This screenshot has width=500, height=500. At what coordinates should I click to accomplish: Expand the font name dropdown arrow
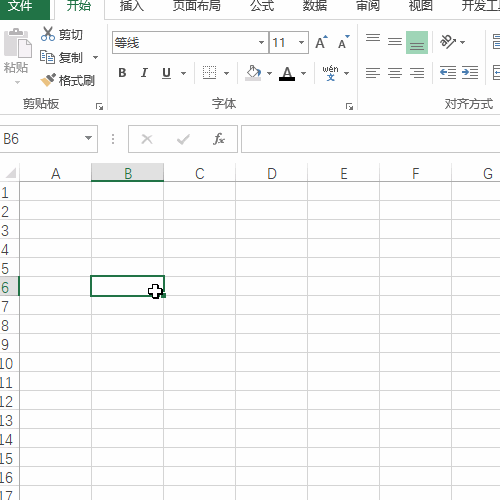(x=261, y=42)
